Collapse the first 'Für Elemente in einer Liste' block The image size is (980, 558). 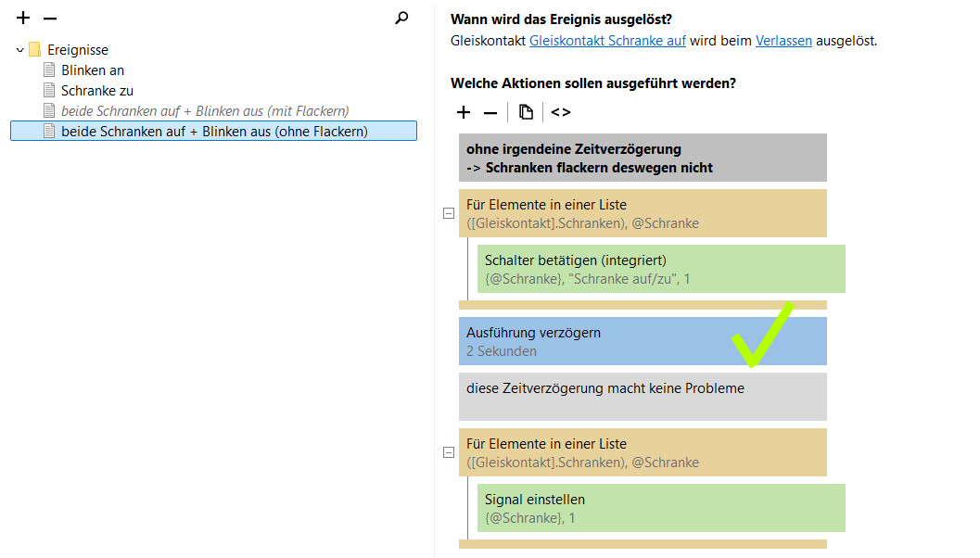pos(449,213)
